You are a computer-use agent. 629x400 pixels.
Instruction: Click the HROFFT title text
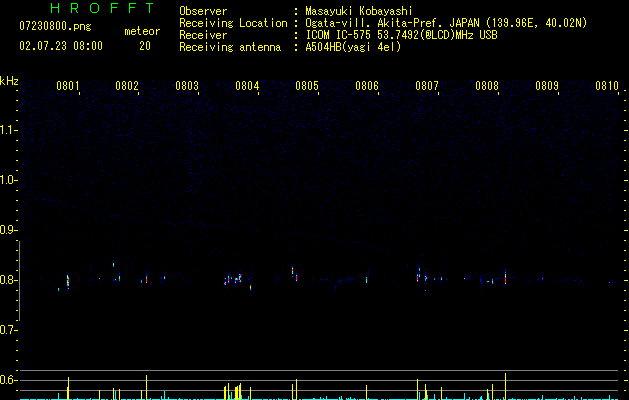[x=103, y=8]
